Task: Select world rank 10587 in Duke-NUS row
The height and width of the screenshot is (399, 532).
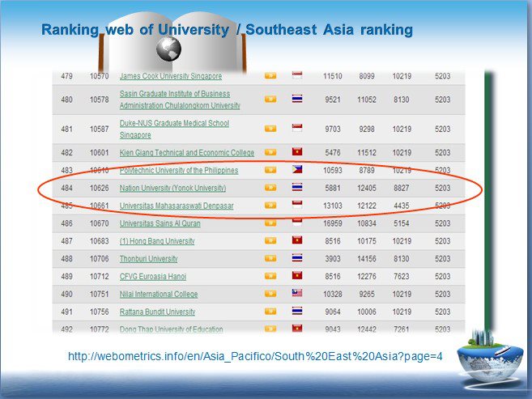Action: [99, 129]
